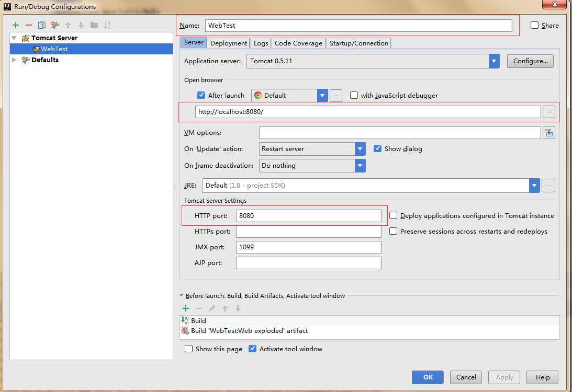This screenshot has width=572, height=392.
Task: Click the Tomcat Server cat icon
Action: 26,38
